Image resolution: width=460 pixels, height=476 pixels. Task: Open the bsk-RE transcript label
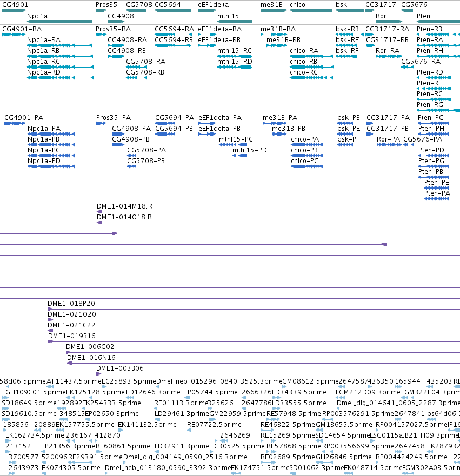pyautogui.click(x=348, y=40)
